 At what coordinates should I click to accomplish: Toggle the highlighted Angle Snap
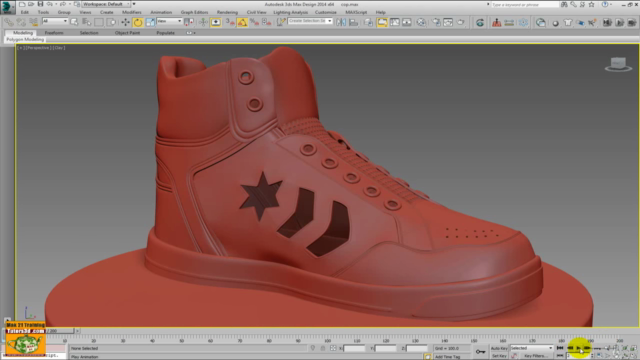click(242, 22)
